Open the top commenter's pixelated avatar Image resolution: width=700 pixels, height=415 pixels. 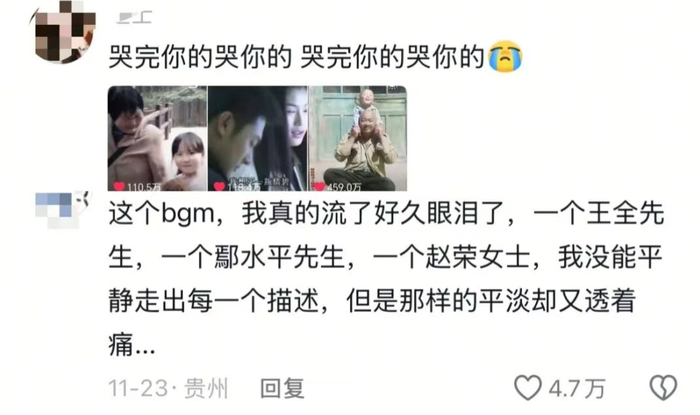click(x=63, y=32)
